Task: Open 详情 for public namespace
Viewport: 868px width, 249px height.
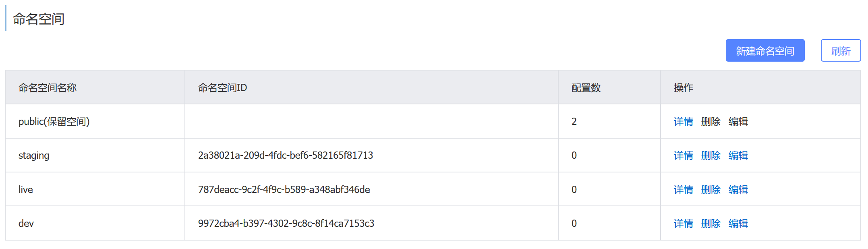Action: point(684,121)
